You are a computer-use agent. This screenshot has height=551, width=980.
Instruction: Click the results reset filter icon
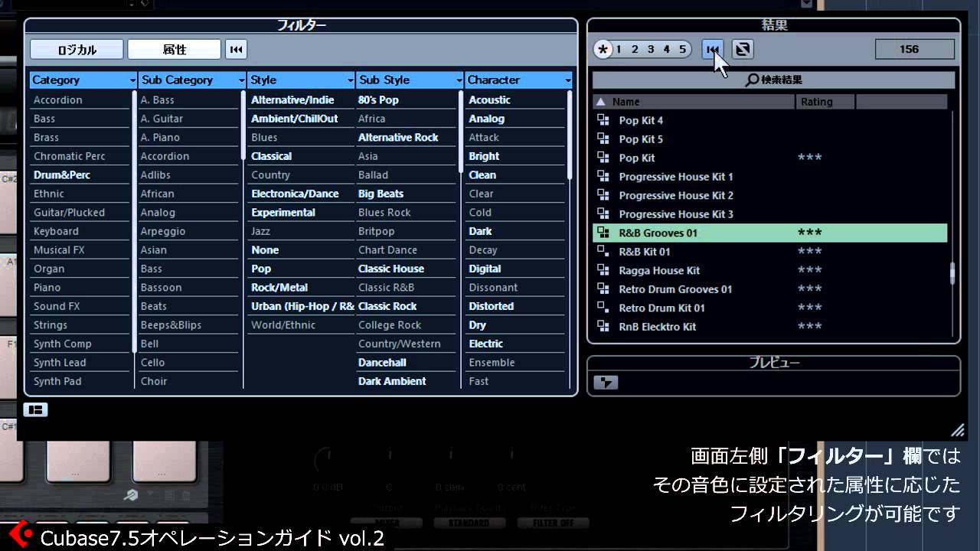[x=713, y=50]
